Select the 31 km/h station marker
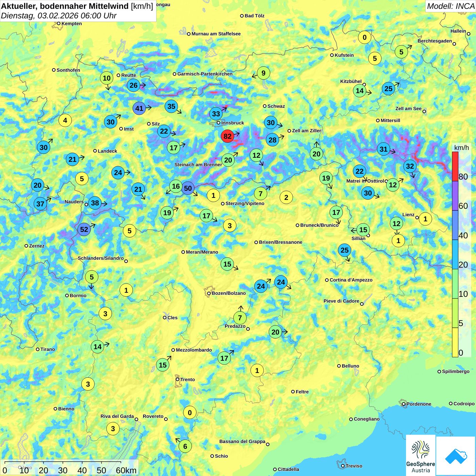The image size is (476, 476). (x=384, y=149)
